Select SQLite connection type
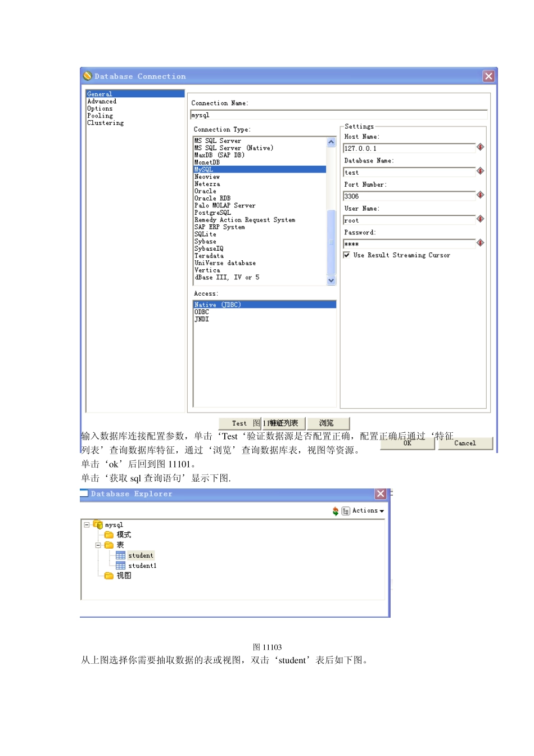Screen dimensions: 534x756 point(205,234)
